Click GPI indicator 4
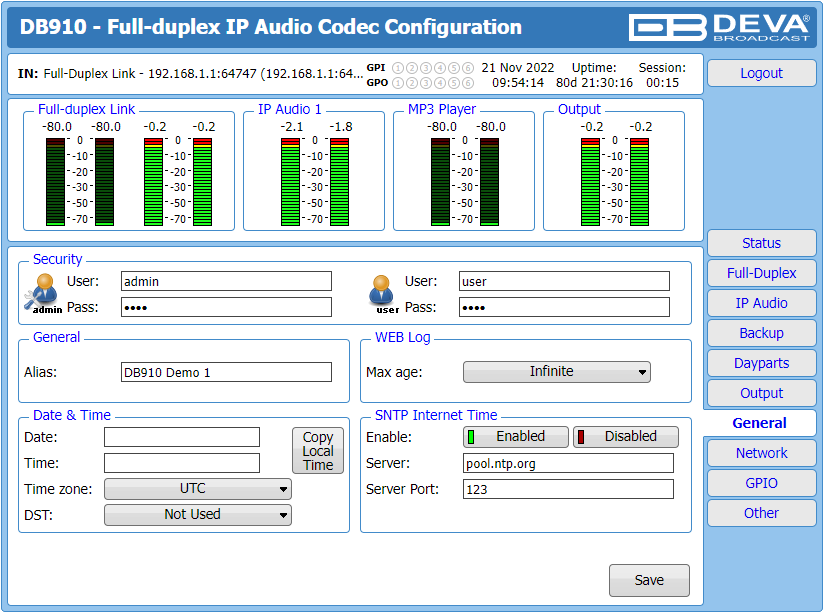Screen dimensions: 824x613 tap(440, 68)
